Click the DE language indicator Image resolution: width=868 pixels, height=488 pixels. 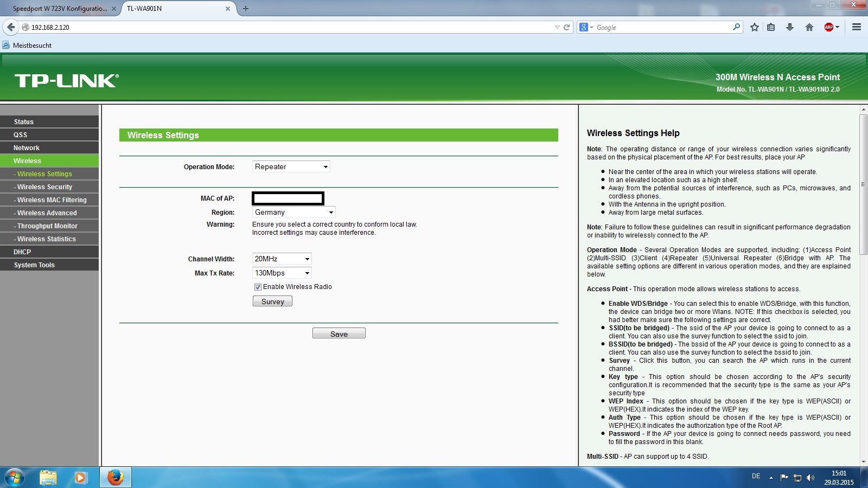[756, 476]
